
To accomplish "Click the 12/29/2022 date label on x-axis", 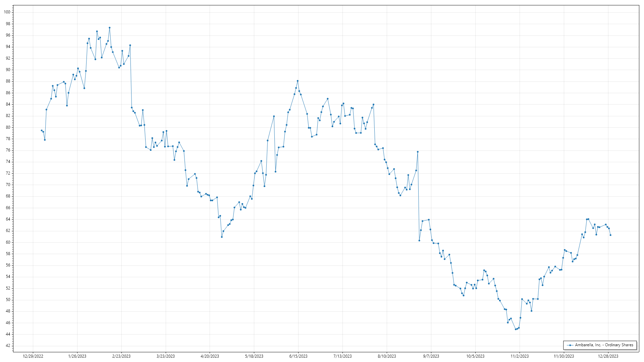I will (x=33, y=356).
